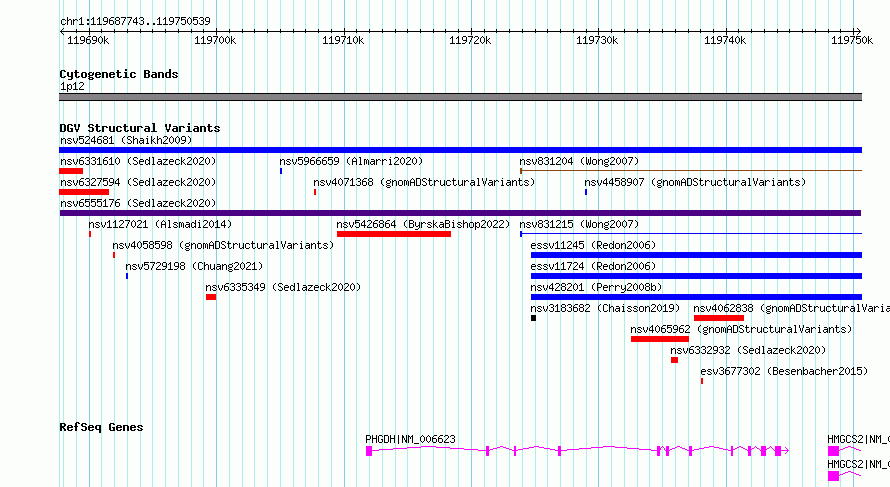Select the 1p12 band label

tap(72, 86)
